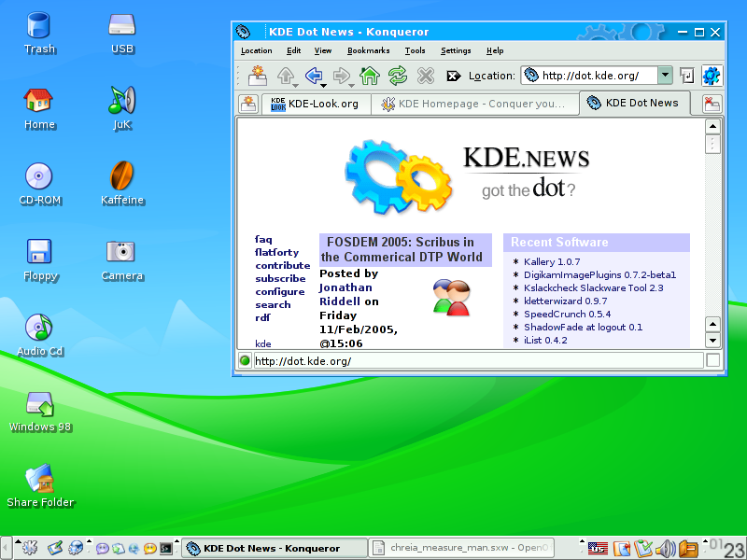The width and height of the screenshot is (747, 560).
Task: Open the clipboard Klipper tray icon
Action: 642,549
